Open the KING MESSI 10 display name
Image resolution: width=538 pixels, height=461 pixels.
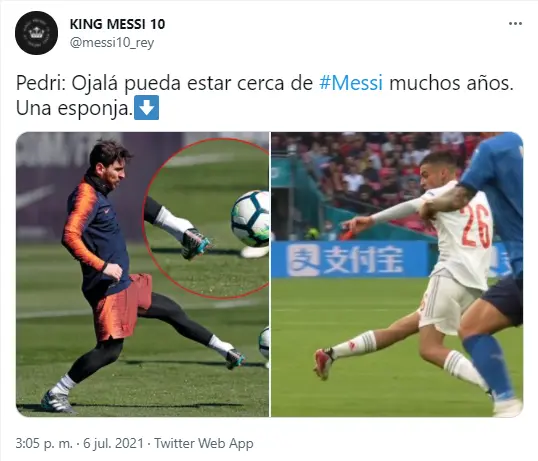pyautogui.click(x=117, y=24)
